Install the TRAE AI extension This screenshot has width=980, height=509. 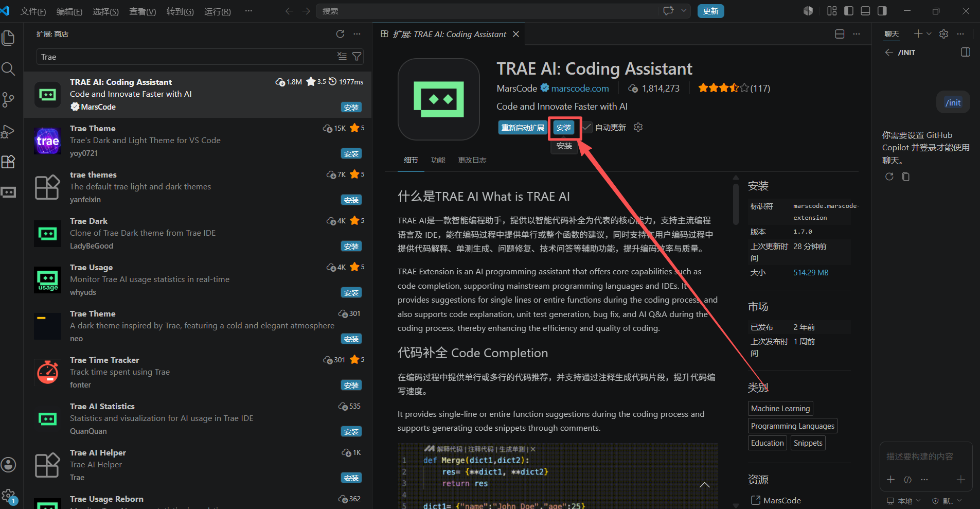point(564,128)
